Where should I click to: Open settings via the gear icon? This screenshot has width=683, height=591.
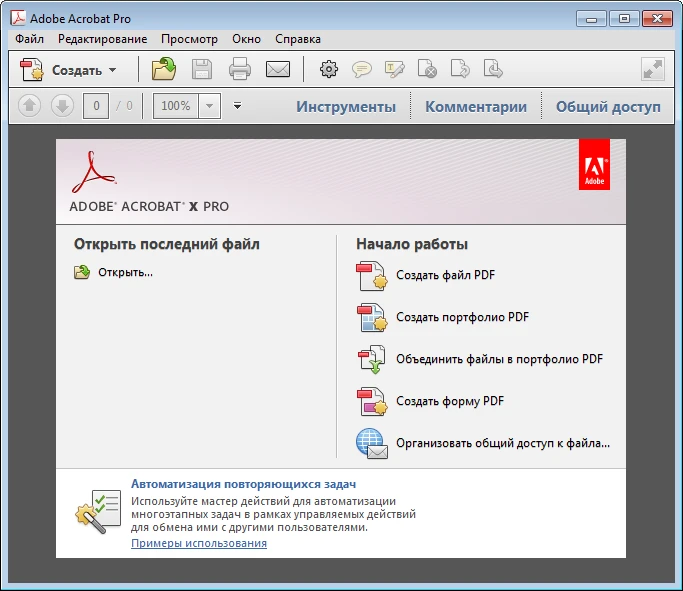pos(328,69)
